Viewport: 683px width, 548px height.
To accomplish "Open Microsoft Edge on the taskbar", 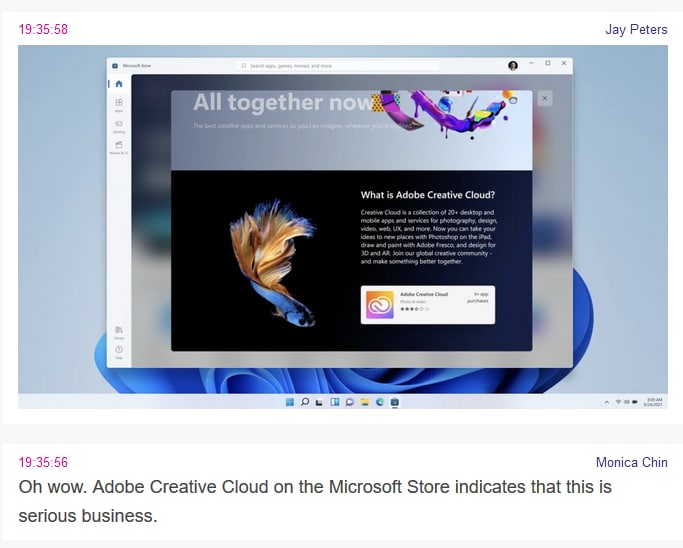I will tap(380, 402).
